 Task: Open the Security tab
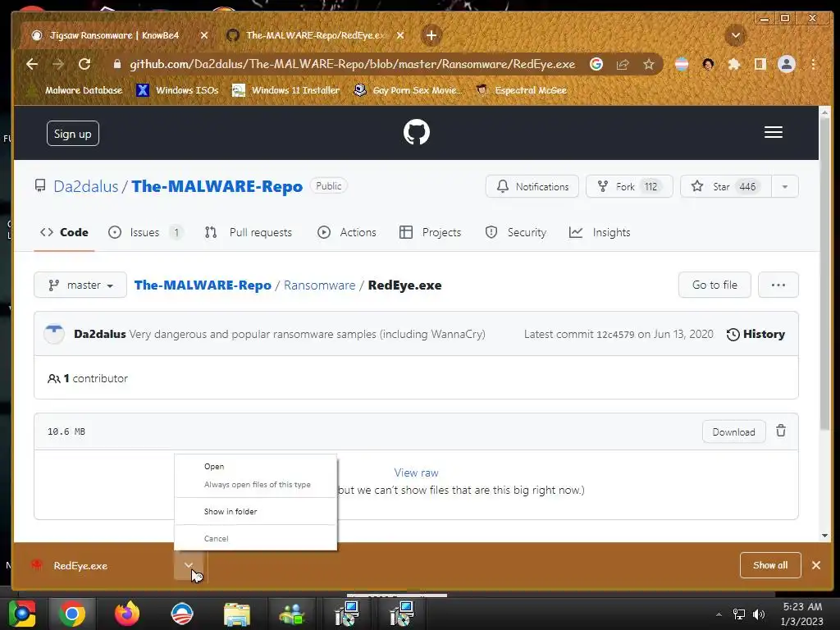pos(516,232)
